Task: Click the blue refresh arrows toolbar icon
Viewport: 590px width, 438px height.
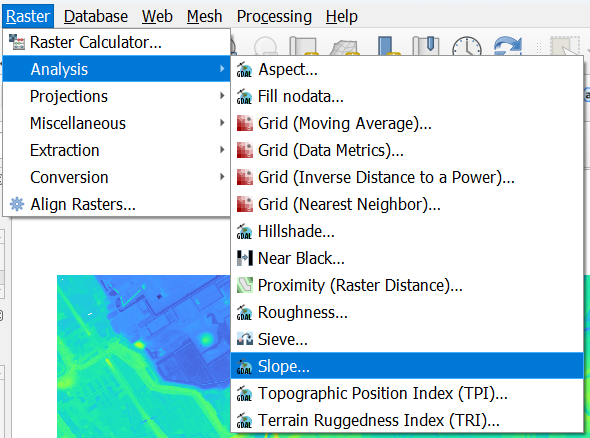Action: [x=508, y=46]
